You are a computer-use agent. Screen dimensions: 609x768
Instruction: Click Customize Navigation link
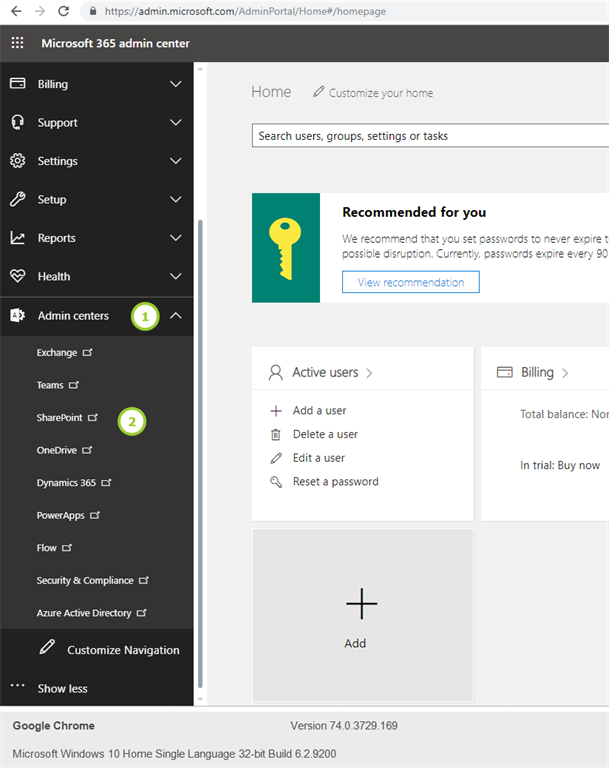click(123, 650)
